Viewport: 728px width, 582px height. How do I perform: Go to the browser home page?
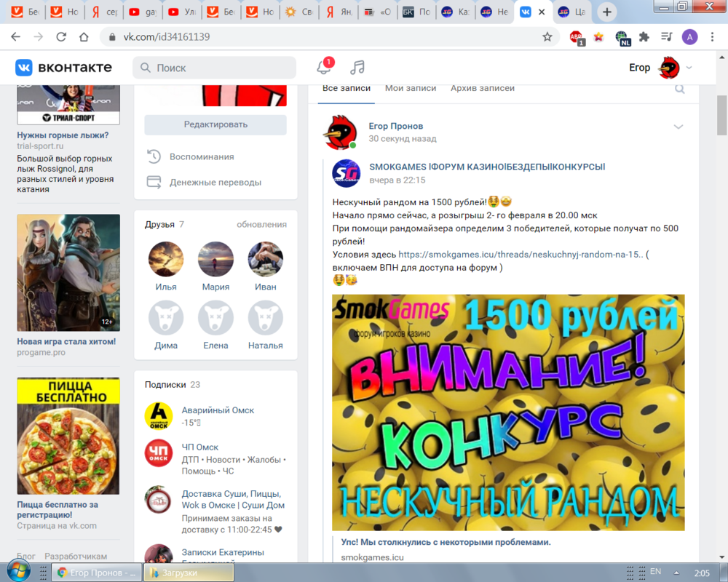click(x=84, y=37)
